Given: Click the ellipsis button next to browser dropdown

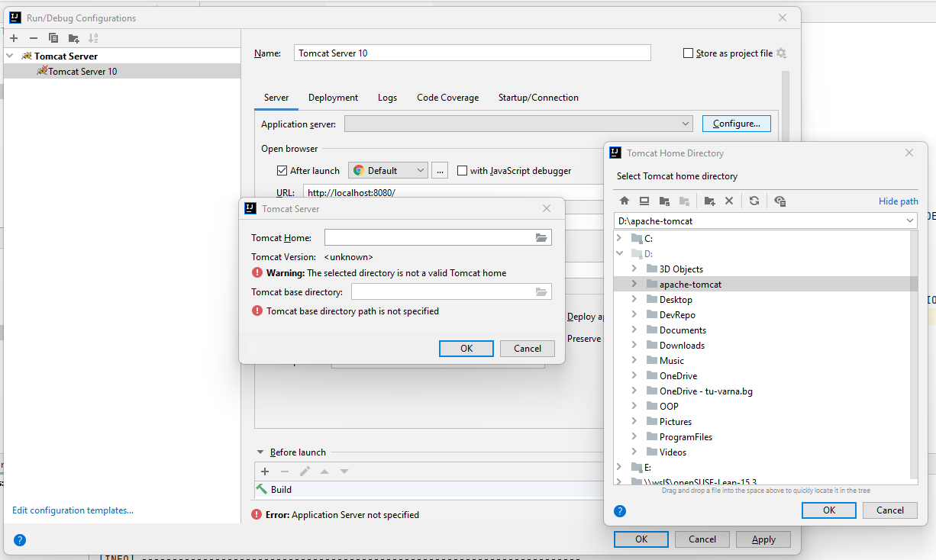Looking at the screenshot, I should (440, 170).
